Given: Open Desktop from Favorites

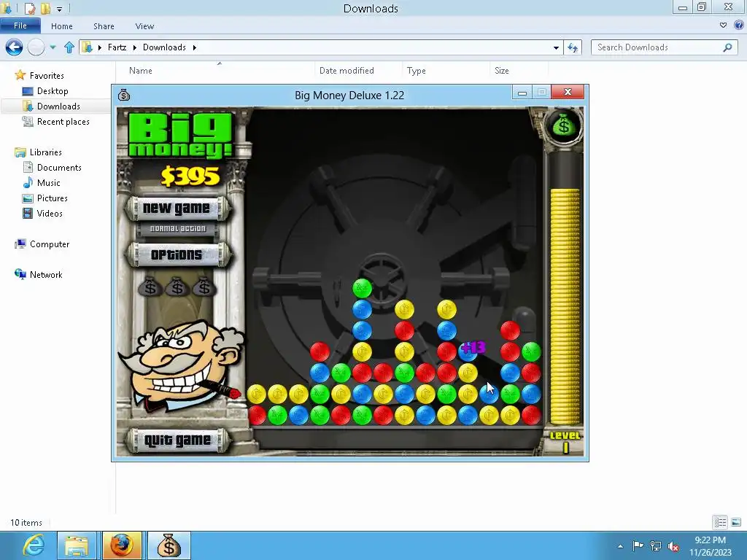Looking at the screenshot, I should click(x=53, y=91).
